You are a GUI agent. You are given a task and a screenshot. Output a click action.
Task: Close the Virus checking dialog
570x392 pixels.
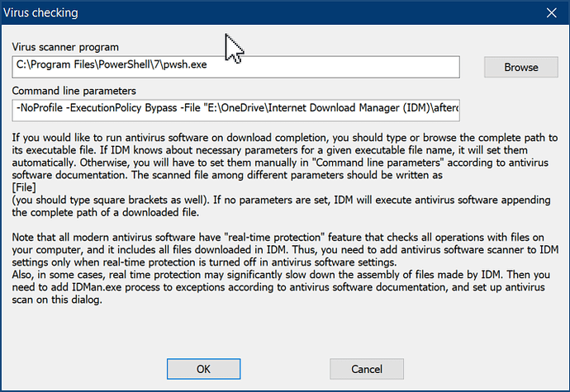click(x=551, y=12)
